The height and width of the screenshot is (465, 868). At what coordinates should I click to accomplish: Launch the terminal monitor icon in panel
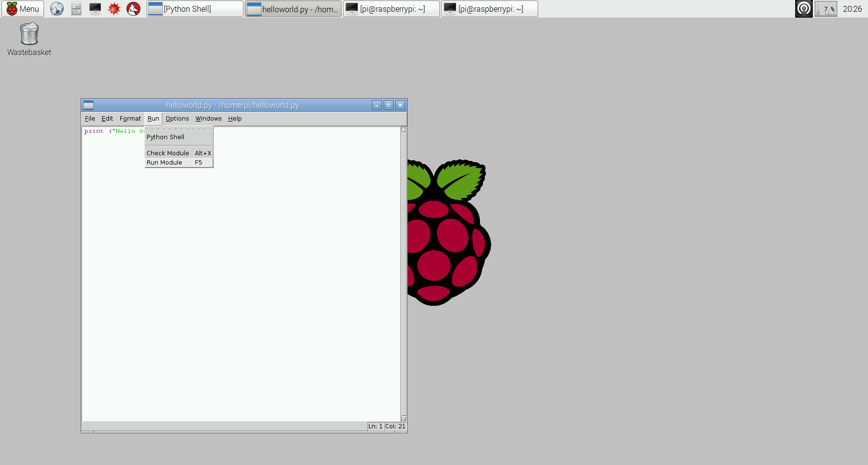(x=95, y=9)
